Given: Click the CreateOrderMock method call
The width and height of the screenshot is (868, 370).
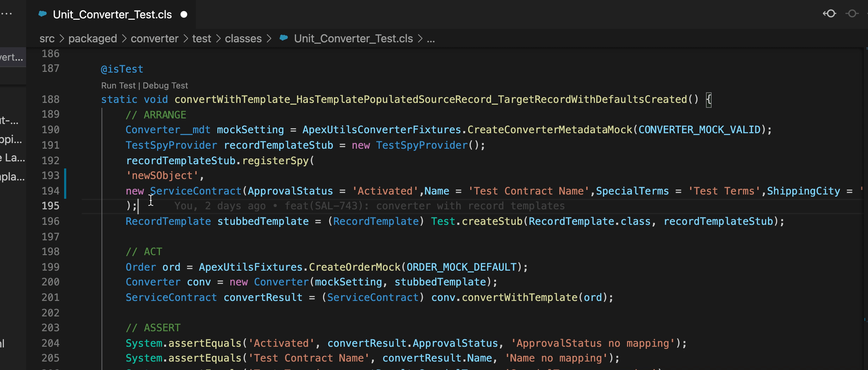Looking at the screenshot, I should point(354,267).
